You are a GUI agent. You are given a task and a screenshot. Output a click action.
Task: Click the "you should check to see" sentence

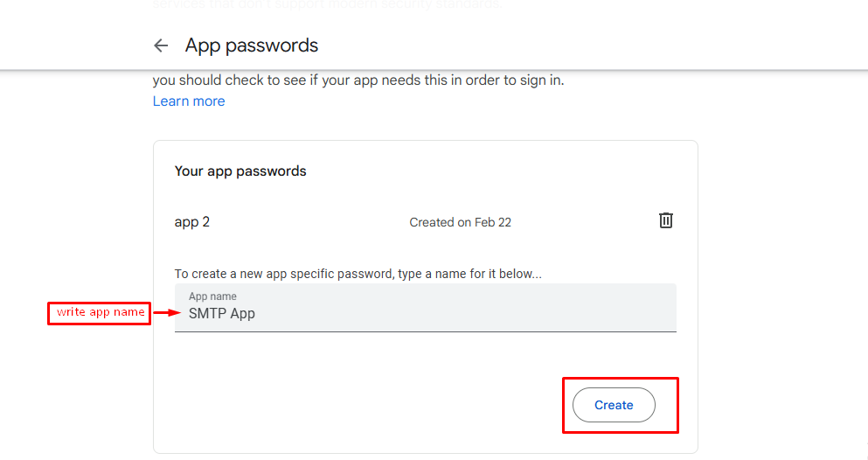[x=358, y=80]
